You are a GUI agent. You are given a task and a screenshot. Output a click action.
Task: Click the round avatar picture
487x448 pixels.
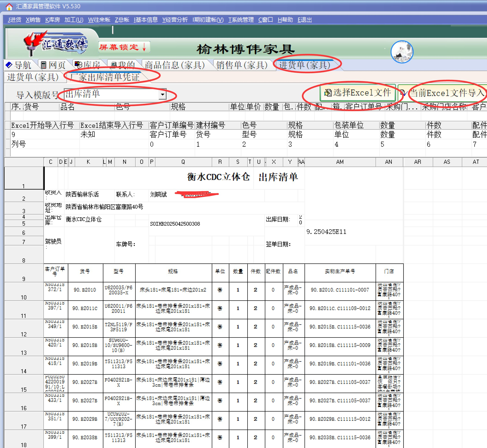tap(402, 52)
